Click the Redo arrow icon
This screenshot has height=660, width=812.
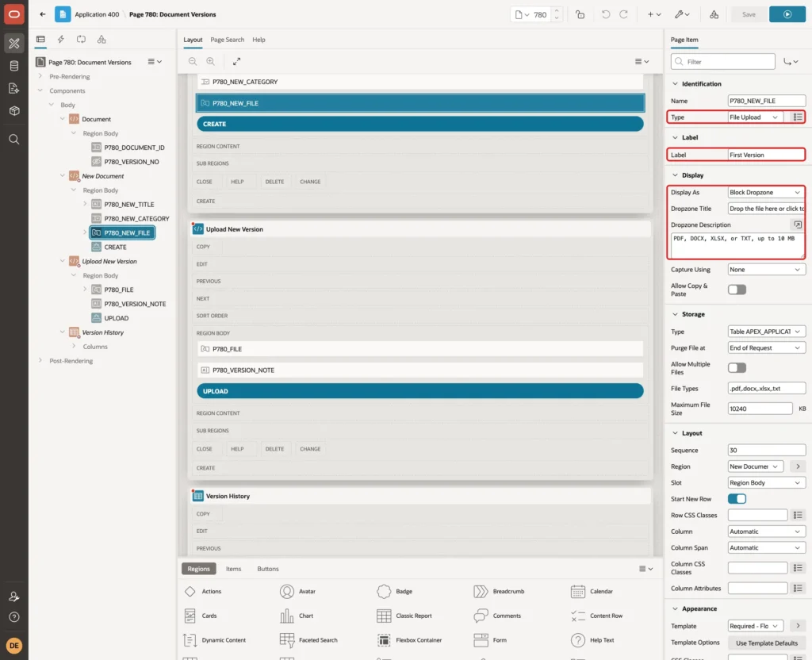[623, 14]
